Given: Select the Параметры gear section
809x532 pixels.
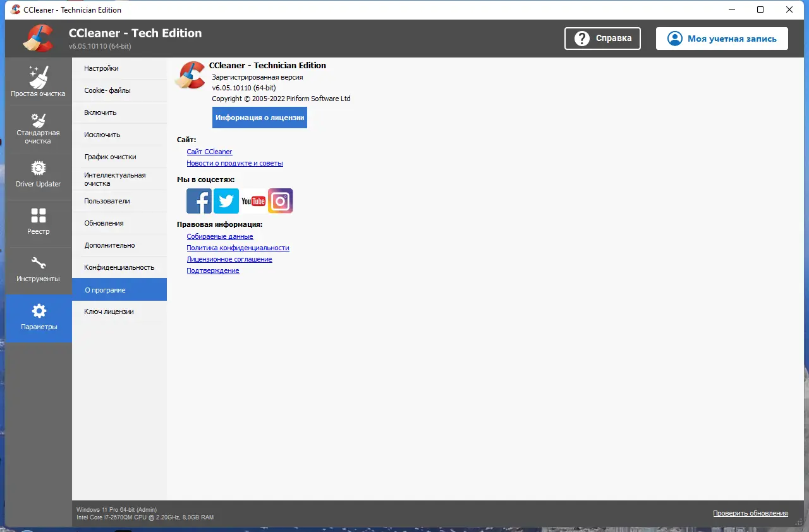Looking at the screenshot, I should [x=38, y=318].
